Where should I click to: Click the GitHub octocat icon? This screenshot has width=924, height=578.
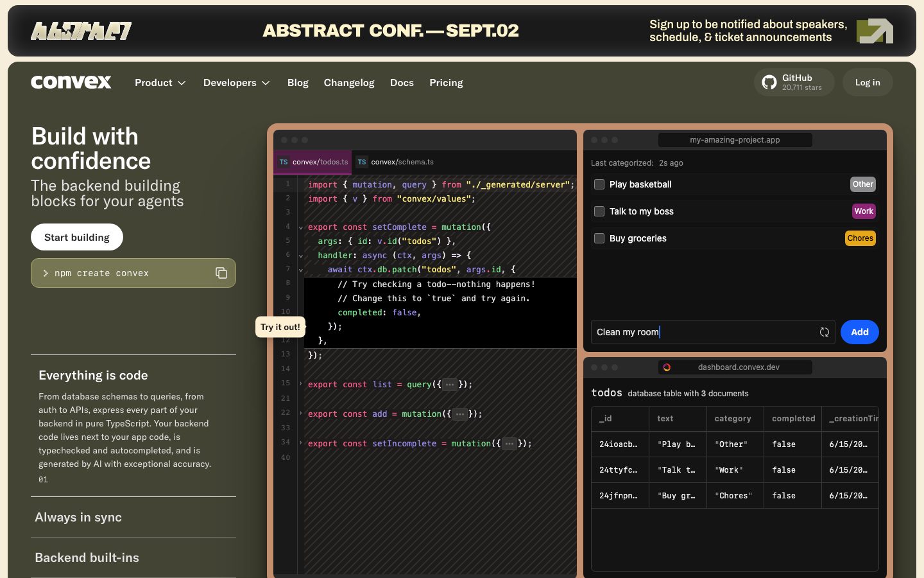pyautogui.click(x=769, y=82)
